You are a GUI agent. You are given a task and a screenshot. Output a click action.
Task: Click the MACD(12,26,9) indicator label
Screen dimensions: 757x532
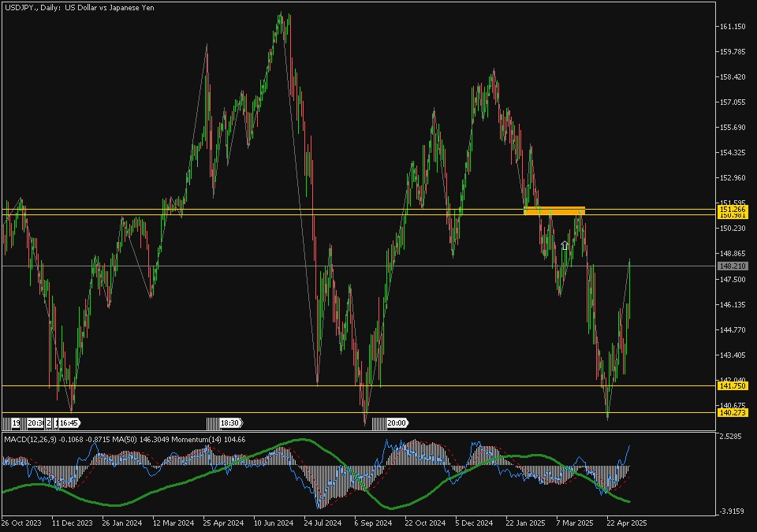[31, 439]
